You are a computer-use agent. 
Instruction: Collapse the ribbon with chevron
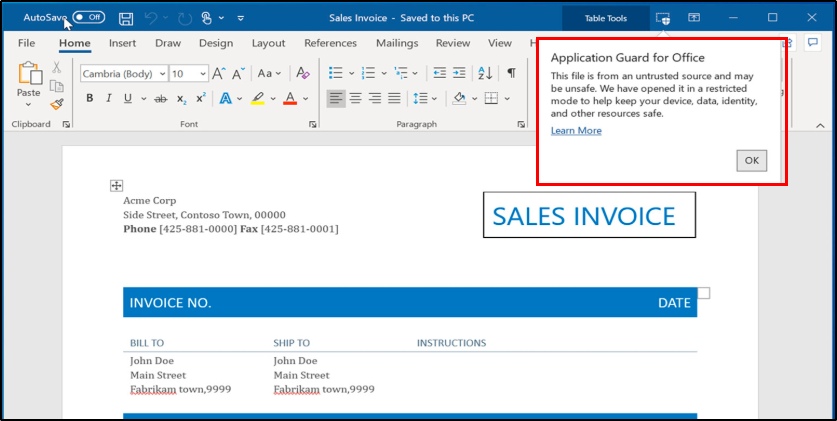820,125
